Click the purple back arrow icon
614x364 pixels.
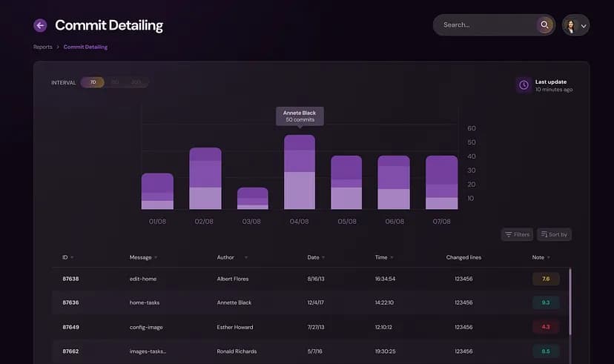(40, 25)
